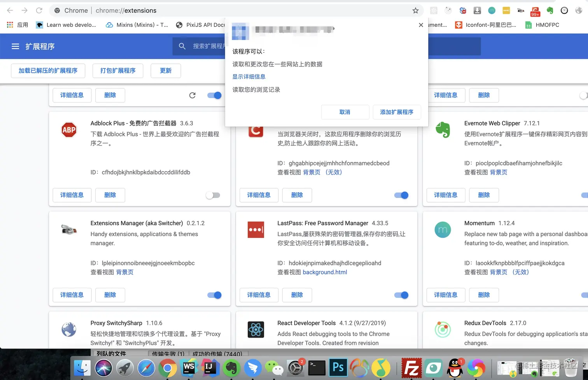Open the Momentum extension icon in Chrome toolbar

pyautogui.click(x=492, y=11)
